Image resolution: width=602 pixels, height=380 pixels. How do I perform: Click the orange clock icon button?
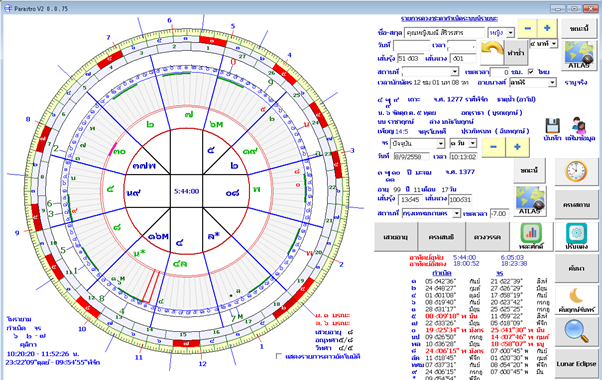(x=576, y=171)
